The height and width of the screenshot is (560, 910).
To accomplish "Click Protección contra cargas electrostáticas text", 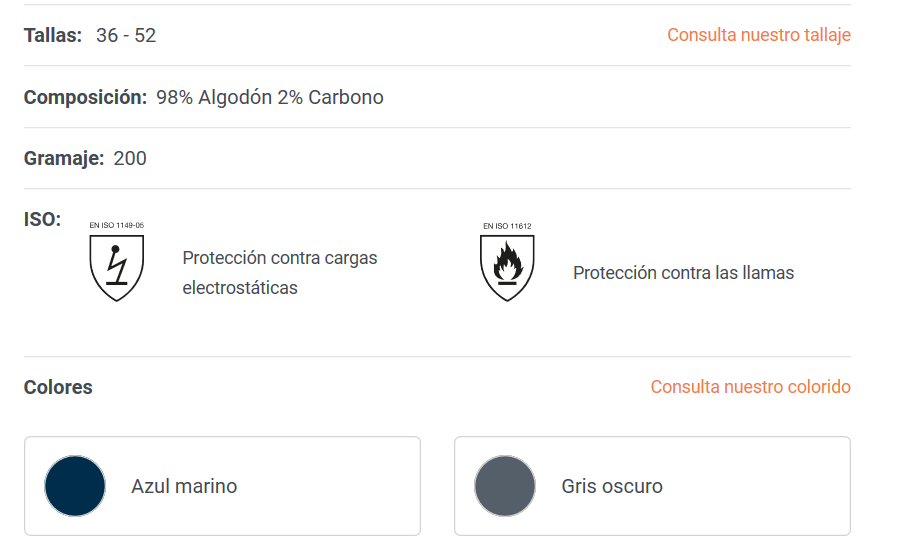I will (280, 273).
